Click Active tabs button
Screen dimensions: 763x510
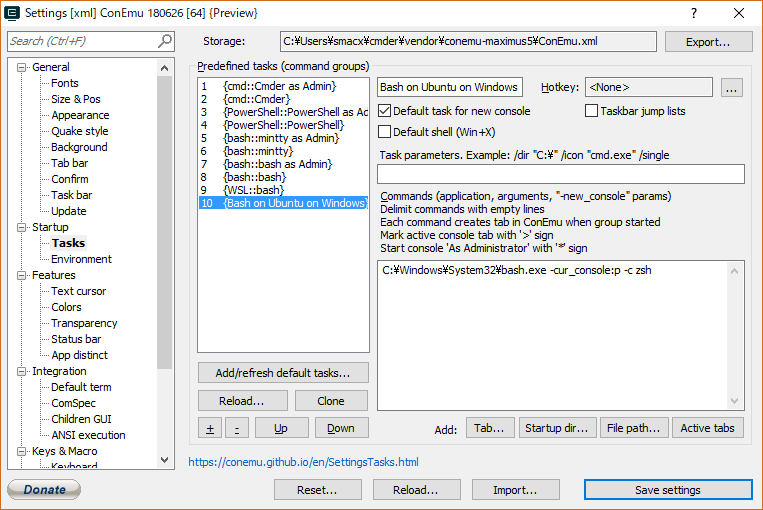[x=708, y=428]
